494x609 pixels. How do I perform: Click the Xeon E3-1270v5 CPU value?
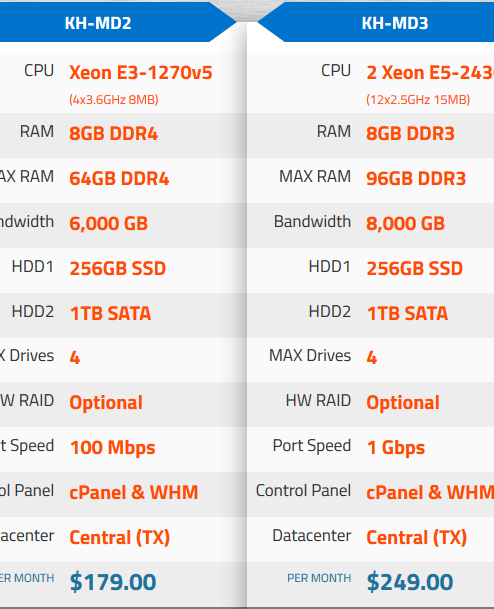coord(141,73)
